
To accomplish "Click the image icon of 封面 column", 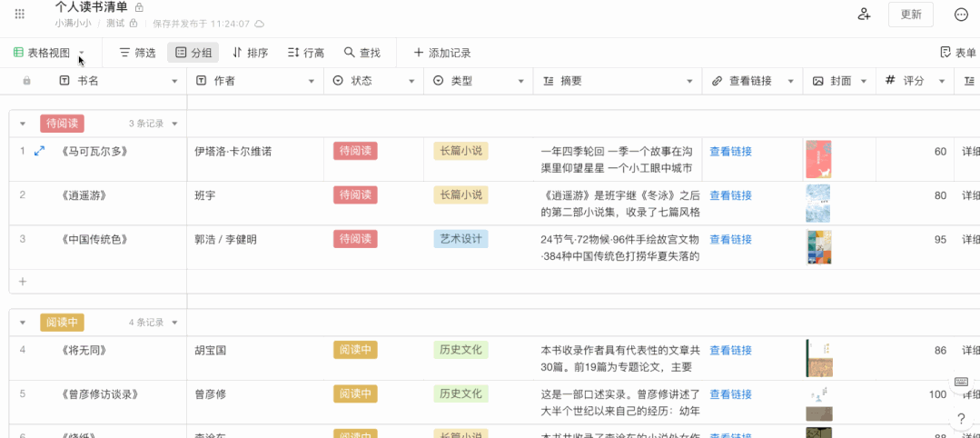I will click(x=817, y=81).
